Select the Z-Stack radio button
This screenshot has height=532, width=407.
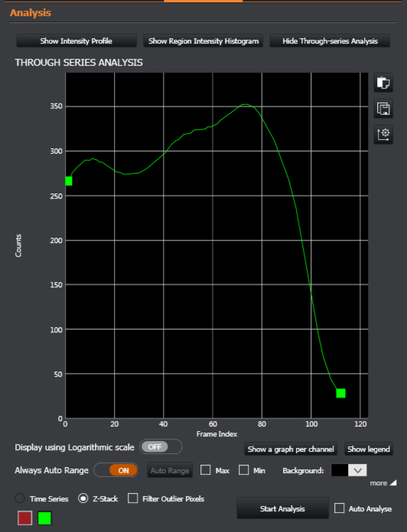[83, 498]
